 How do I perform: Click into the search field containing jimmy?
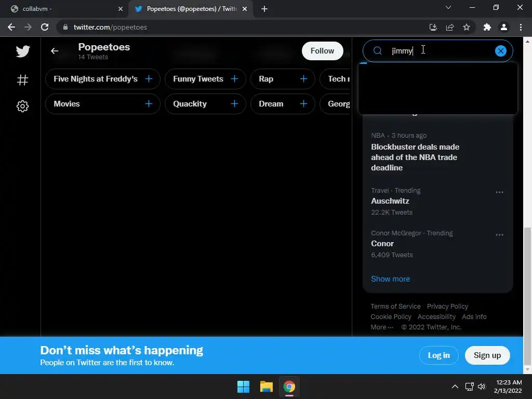[x=437, y=51]
